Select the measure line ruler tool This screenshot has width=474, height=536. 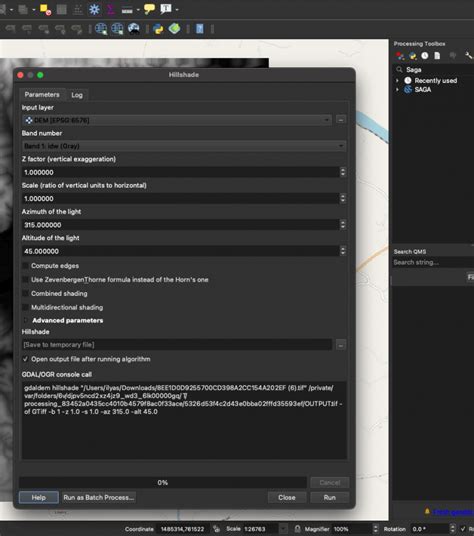pyautogui.click(x=127, y=10)
